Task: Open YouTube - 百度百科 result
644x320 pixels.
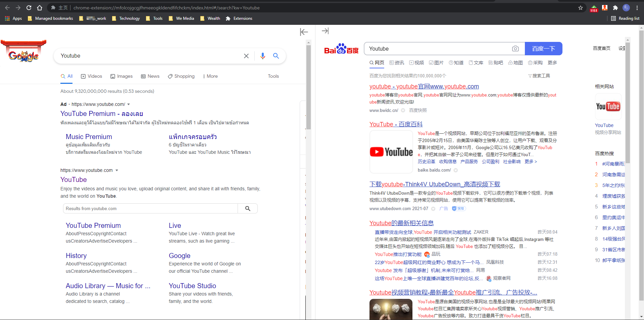Action: (396, 124)
